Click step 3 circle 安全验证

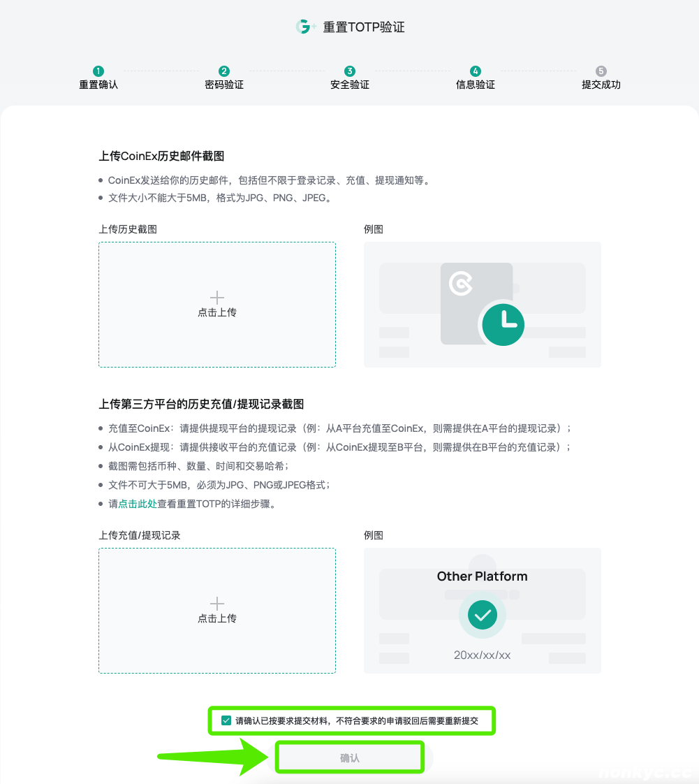click(x=350, y=71)
